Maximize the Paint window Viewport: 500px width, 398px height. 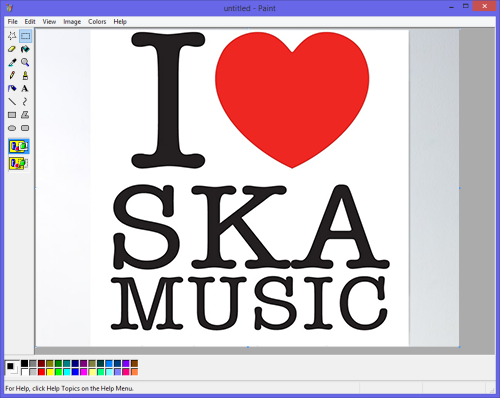tap(466, 6)
